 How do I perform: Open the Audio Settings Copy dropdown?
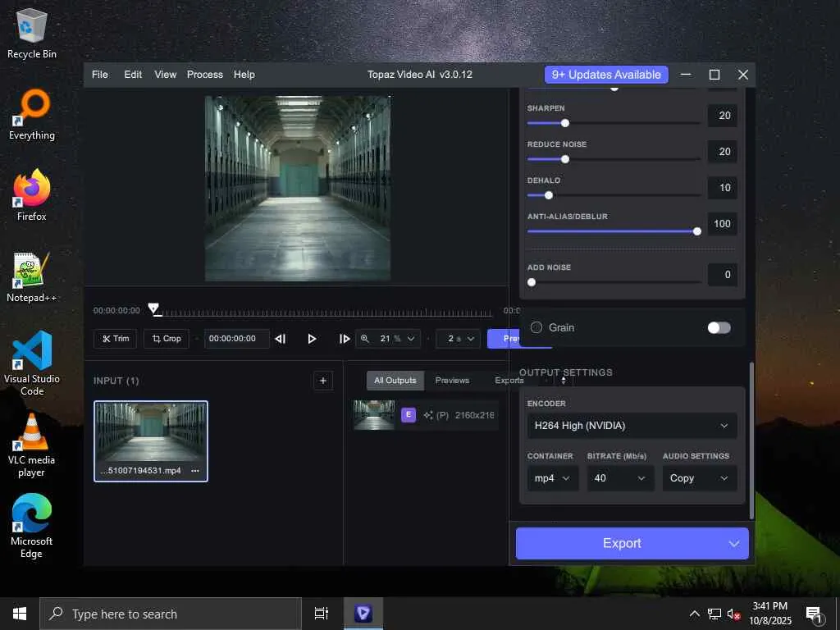coord(699,478)
